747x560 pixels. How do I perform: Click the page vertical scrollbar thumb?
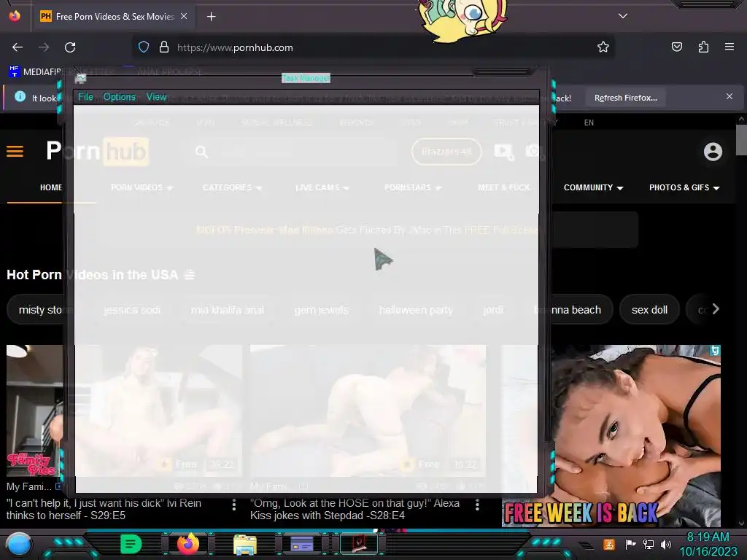pos(741,139)
